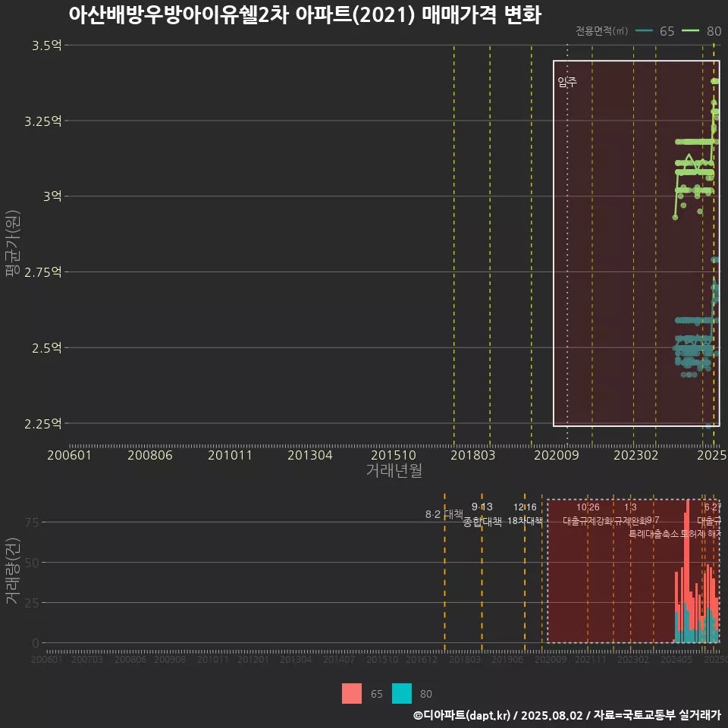Click the 0 tick on the volume axis
Screen dimensions: 728x728
(x=36, y=644)
